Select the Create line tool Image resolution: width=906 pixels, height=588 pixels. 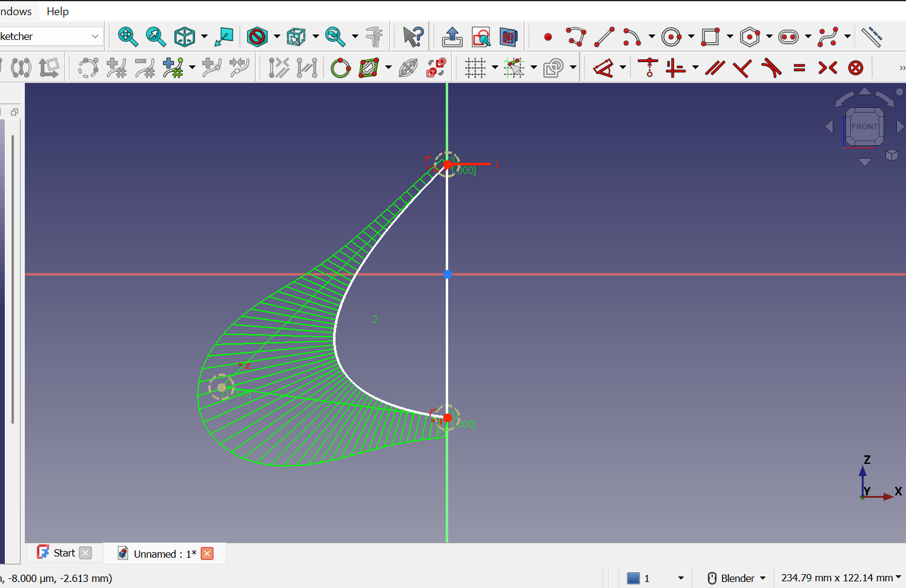click(604, 36)
